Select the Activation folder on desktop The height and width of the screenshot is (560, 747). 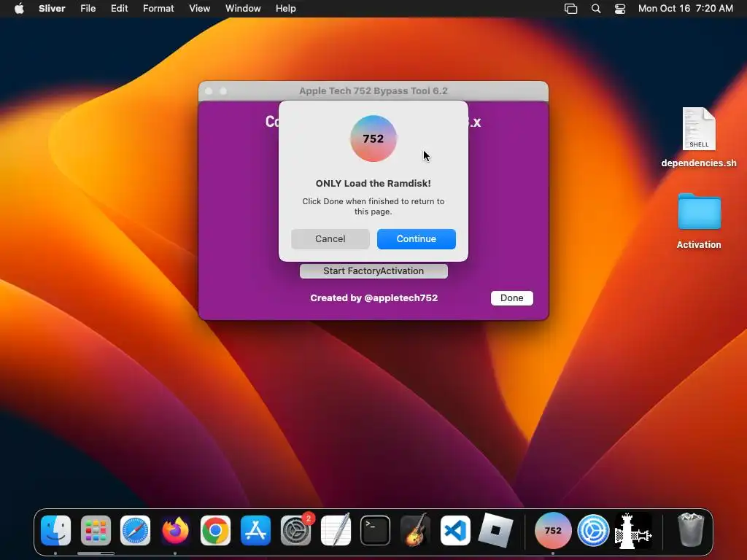(699, 221)
